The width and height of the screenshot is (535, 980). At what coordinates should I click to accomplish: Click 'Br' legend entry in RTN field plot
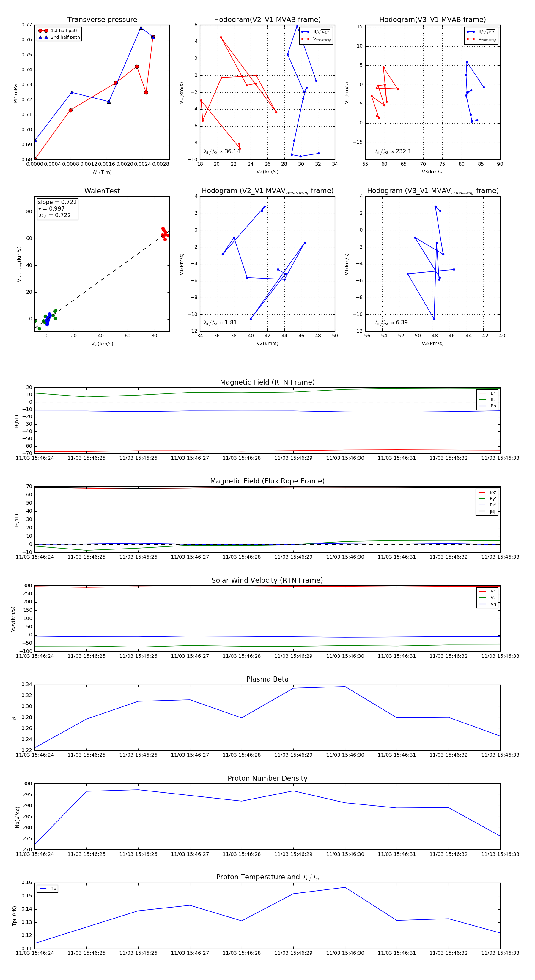[487, 393]
